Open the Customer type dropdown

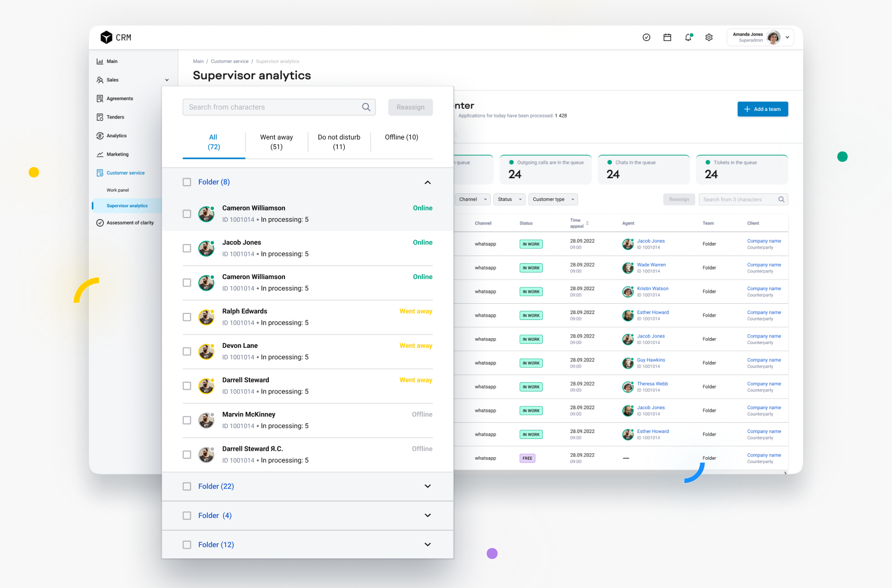[553, 199]
